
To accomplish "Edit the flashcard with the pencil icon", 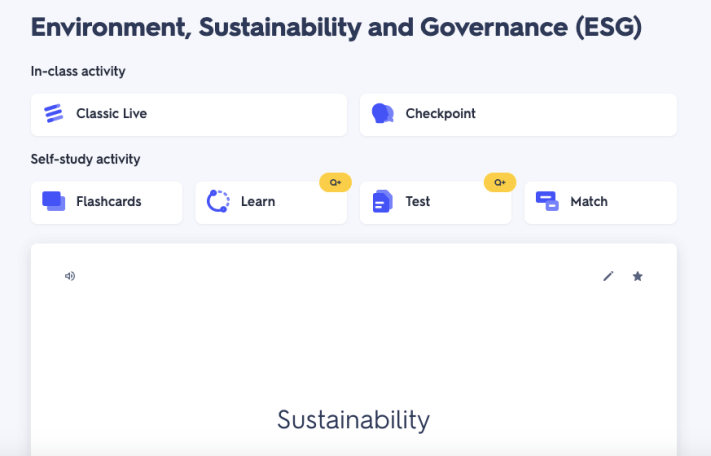I will coord(608,276).
